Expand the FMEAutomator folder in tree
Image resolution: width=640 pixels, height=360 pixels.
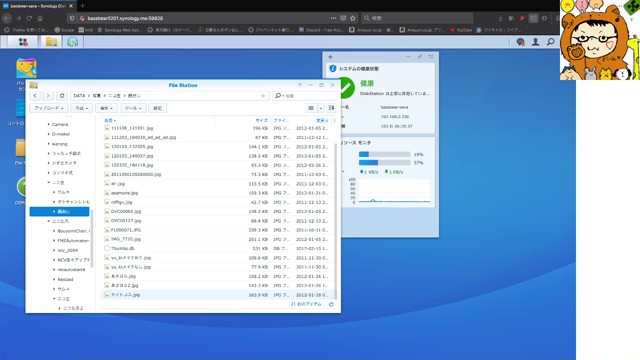[x=54, y=240]
